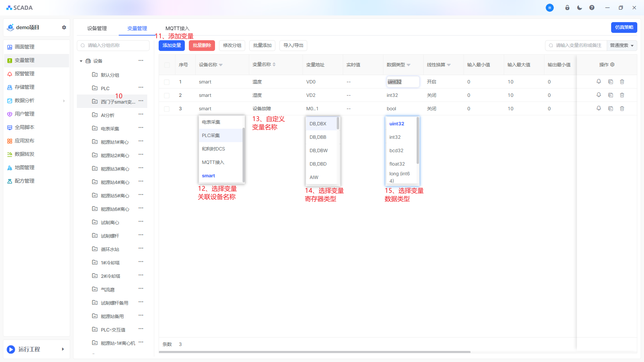The height and width of the screenshot is (362, 644).
Task: Collapse the 设备 tree root node
Action: pos(81,61)
